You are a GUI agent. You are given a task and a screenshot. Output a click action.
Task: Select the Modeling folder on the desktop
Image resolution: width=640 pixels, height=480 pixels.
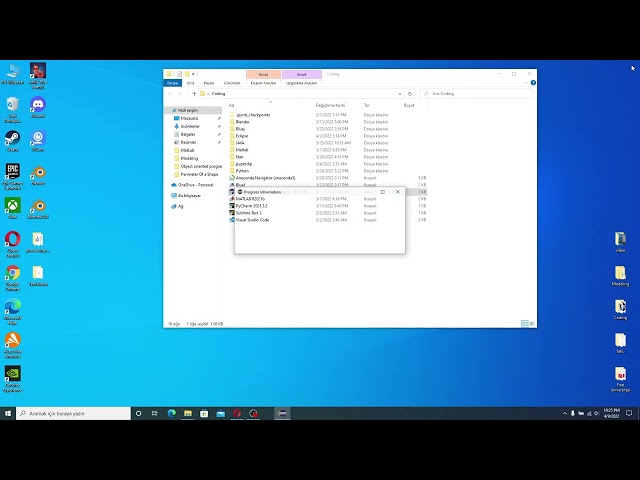[x=620, y=276]
